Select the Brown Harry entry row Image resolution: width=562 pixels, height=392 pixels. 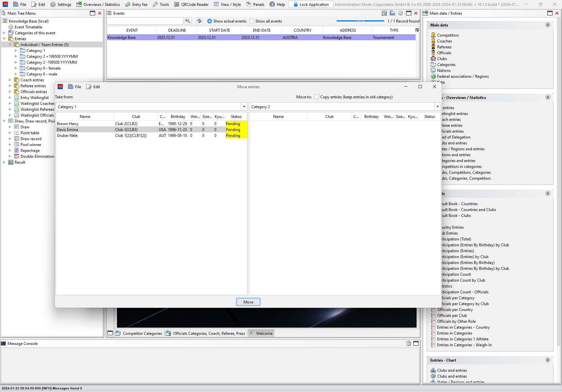coord(152,124)
